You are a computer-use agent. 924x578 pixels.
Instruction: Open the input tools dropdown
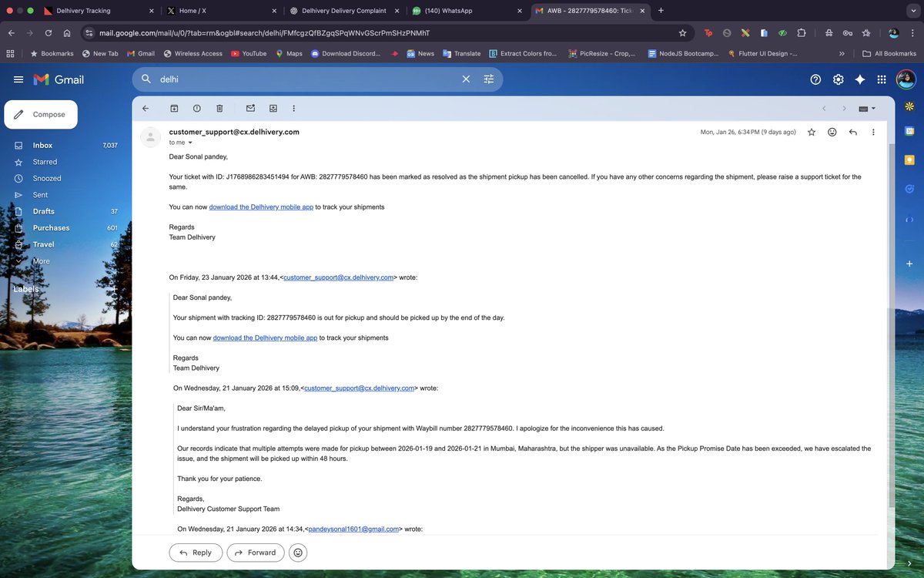point(867,109)
